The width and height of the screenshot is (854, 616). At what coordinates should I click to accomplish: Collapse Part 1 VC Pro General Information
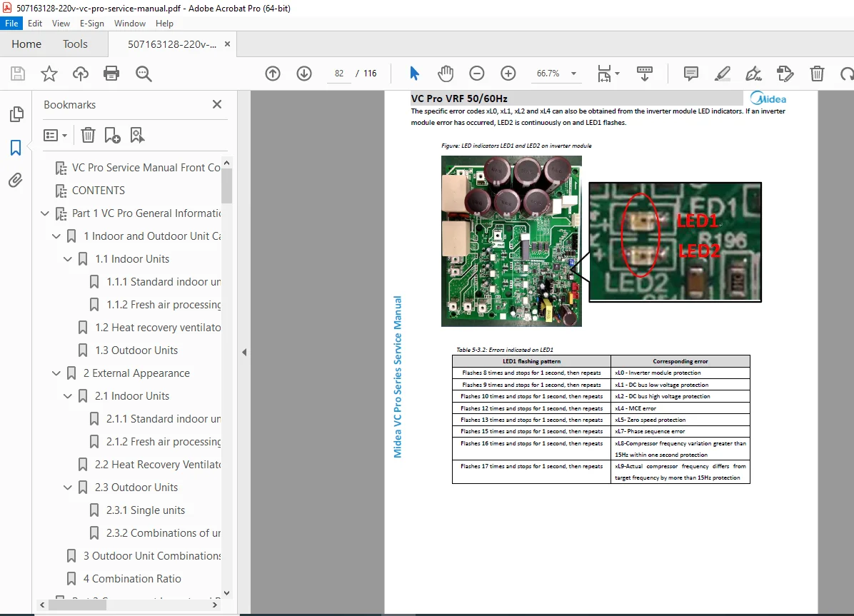pyautogui.click(x=45, y=213)
